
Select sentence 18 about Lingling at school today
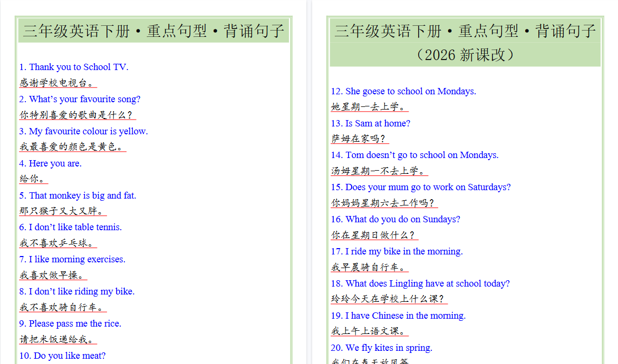420,283
